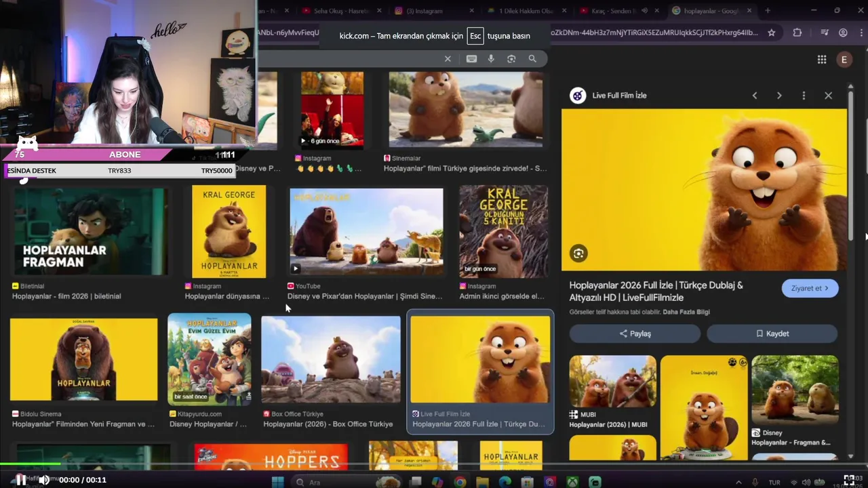Bookmark this page with the star icon
This screenshot has height=488, width=868.
click(x=772, y=33)
